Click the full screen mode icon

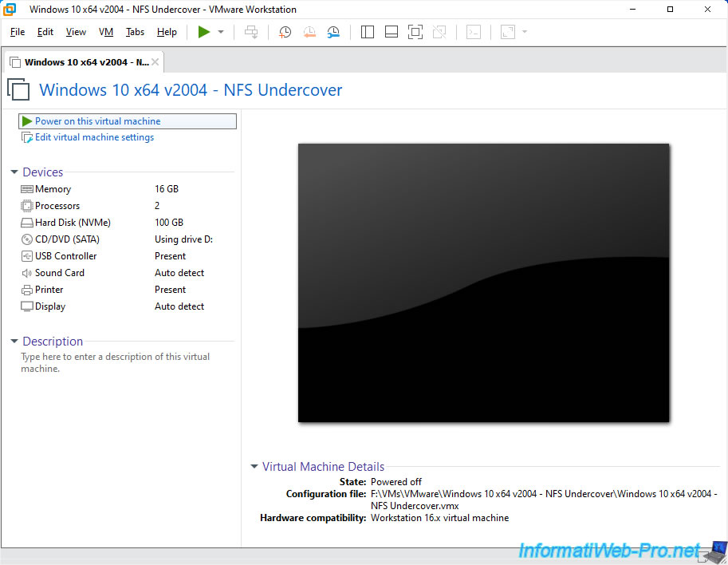pos(415,32)
